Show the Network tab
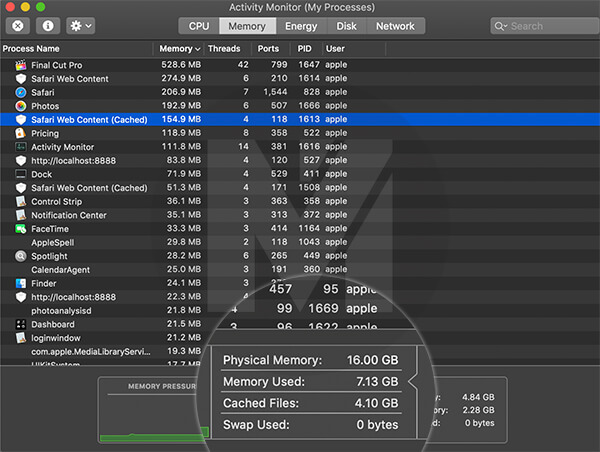The image size is (600, 452). (395, 26)
